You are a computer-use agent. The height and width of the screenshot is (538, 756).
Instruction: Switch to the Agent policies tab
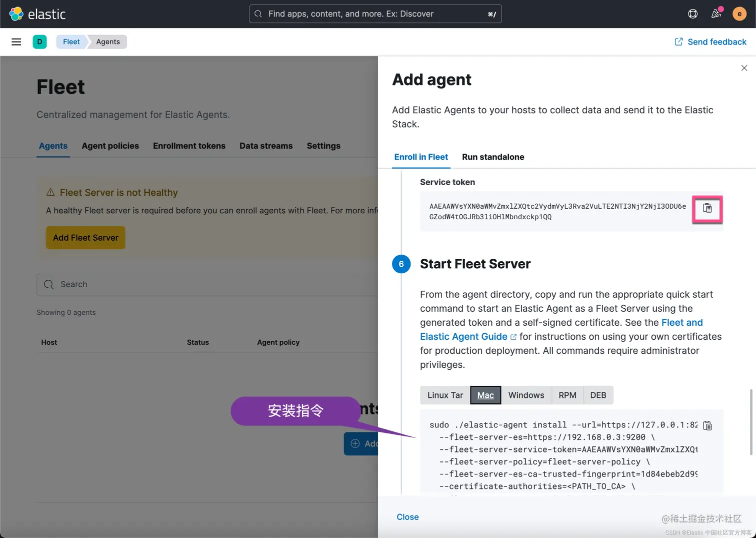(x=110, y=146)
